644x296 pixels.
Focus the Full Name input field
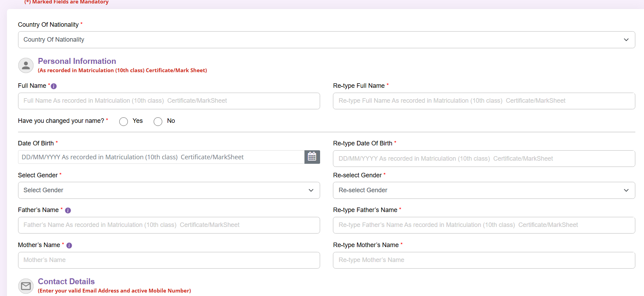[169, 101]
